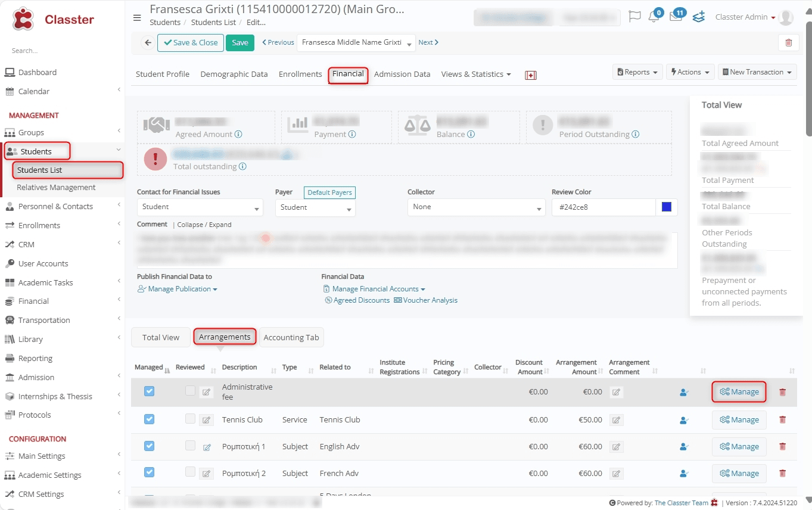
Task: Open the Actions dropdown
Action: pos(690,72)
